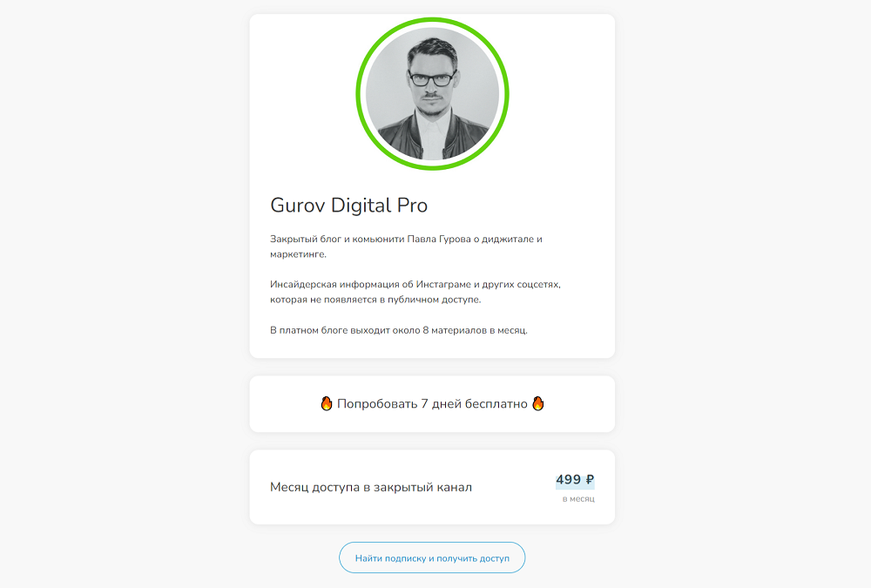Click the 499 ₽ price label

tap(575, 480)
